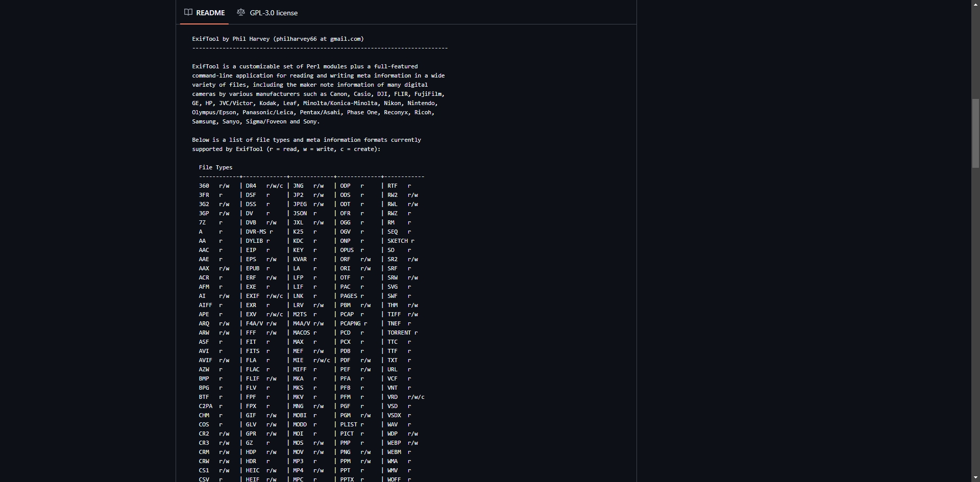The image size is (980, 482).
Task: Select the 'FLAC' file type entry
Action: (252, 369)
